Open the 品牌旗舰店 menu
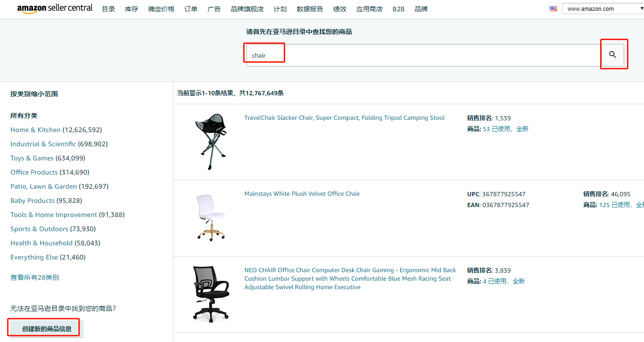 247,9
